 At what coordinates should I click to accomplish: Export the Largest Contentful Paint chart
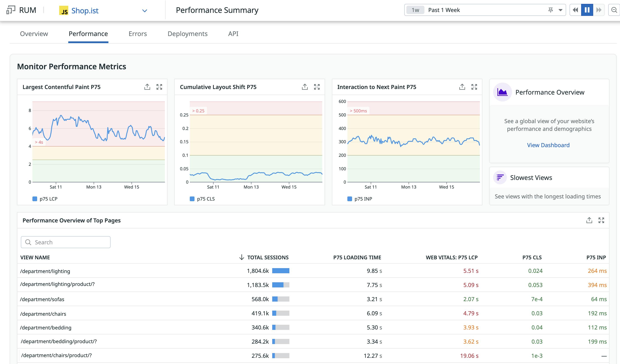147,87
